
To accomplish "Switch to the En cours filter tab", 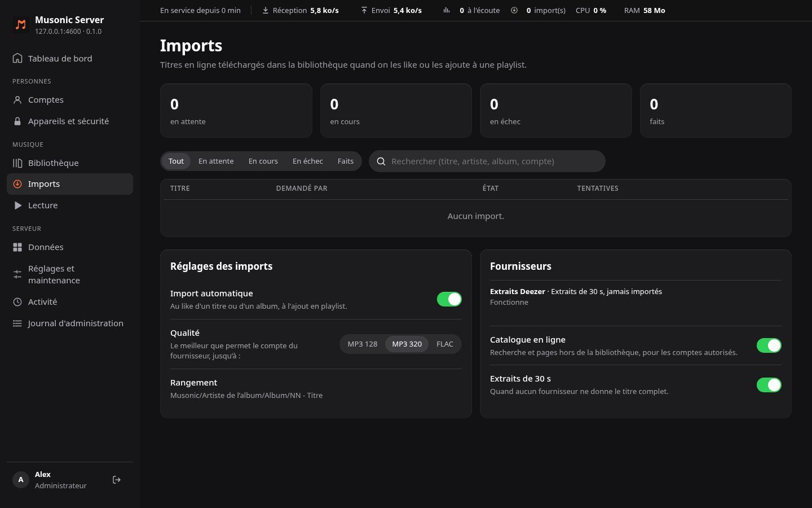I will [263, 161].
